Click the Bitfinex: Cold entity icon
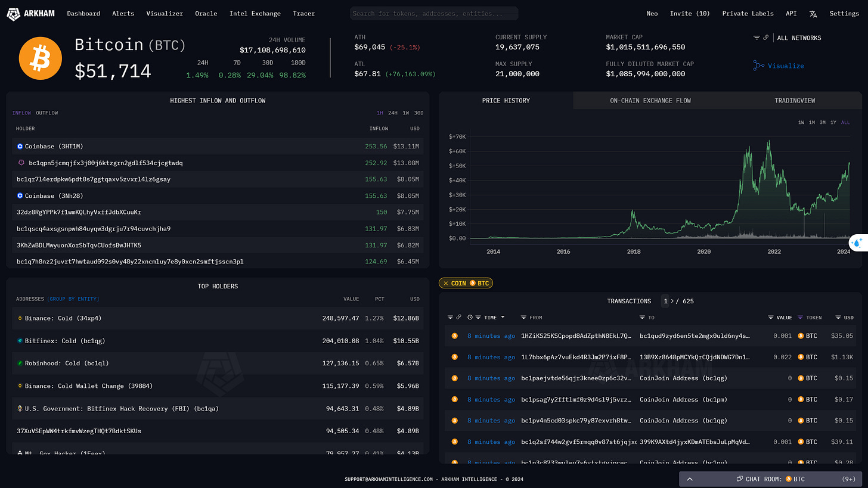The image size is (868, 488). [x=20, y=341]
